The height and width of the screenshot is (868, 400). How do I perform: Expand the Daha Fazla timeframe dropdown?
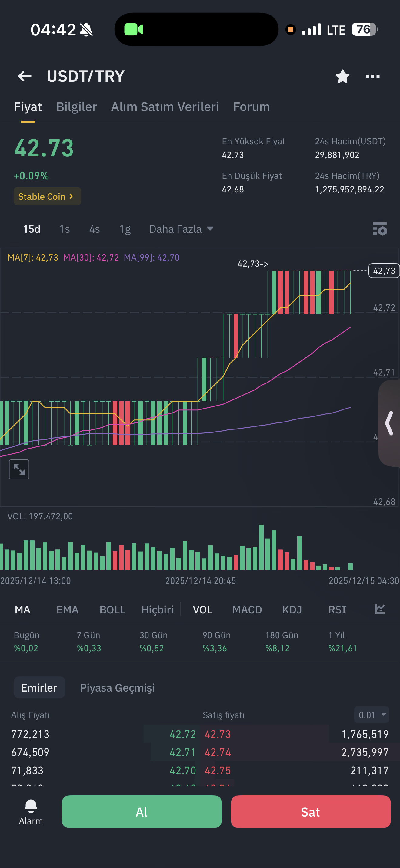tap(181, 229)
